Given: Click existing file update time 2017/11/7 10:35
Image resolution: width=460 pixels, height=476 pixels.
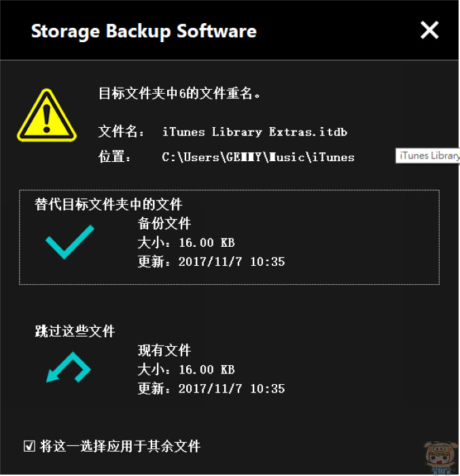Looking at the screenshot, I should pyautogui.click(x=232, y=388).
